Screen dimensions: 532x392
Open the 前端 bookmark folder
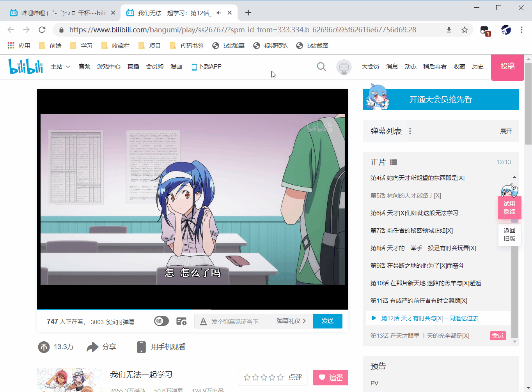50,46
